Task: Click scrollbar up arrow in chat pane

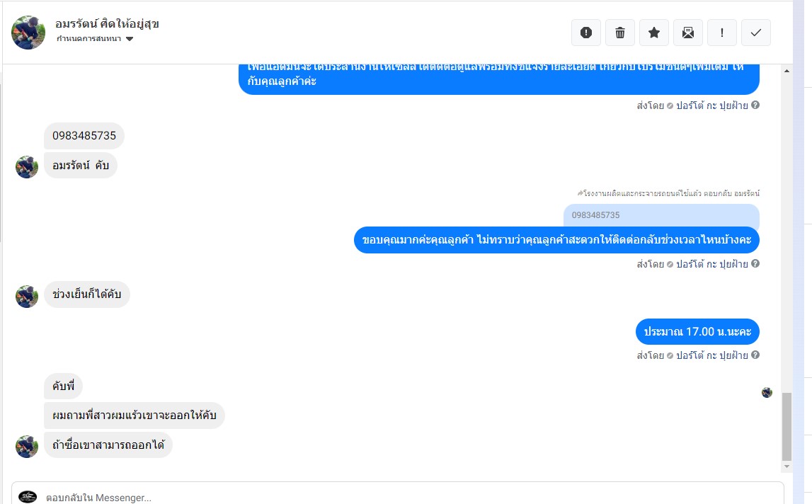Action: tap(787, 71)
